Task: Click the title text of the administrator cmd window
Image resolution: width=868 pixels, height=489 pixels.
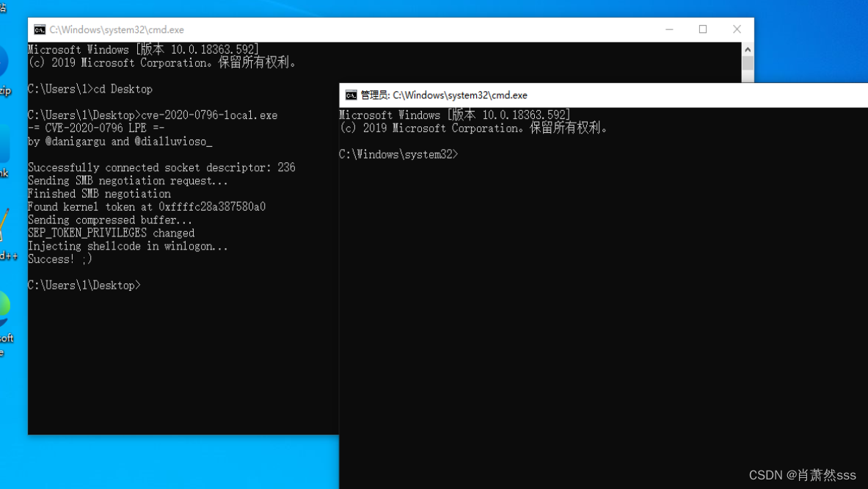Action: point(444,95)
